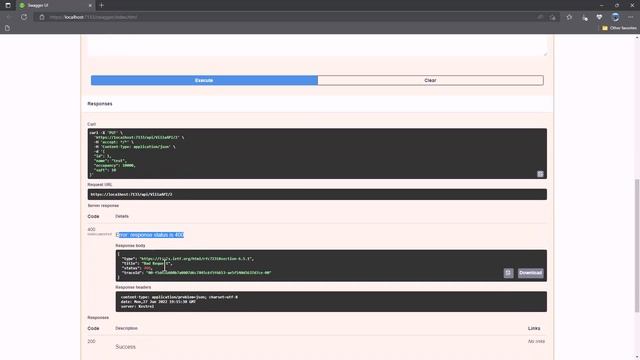Click the highlighted "Error: response status is 400" text

point(150,235)
